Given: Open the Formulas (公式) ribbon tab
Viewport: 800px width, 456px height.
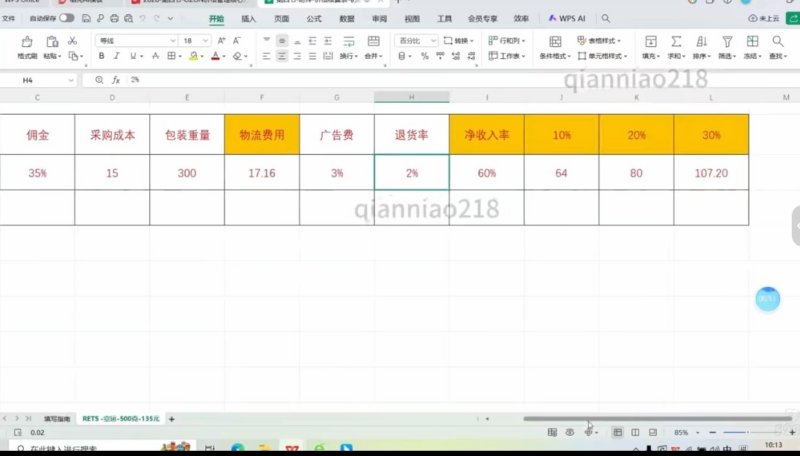Looking at the screenshot, I should pos(314,18).
